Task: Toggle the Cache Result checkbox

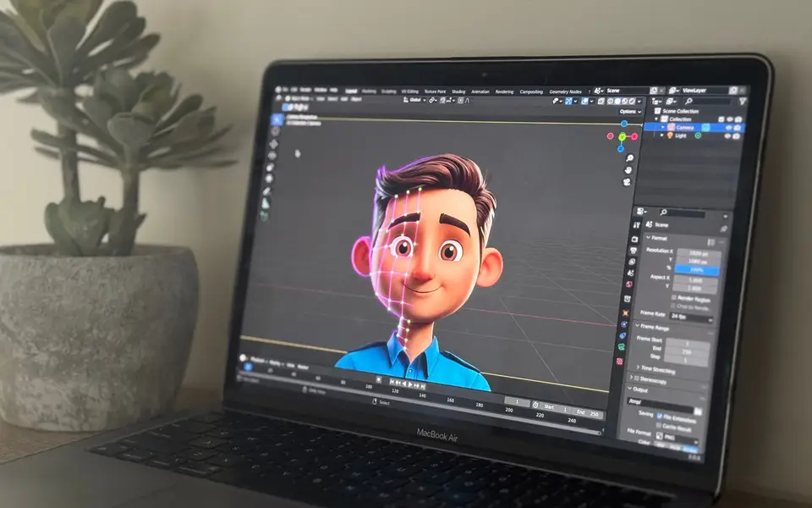Action: (659, 426)
